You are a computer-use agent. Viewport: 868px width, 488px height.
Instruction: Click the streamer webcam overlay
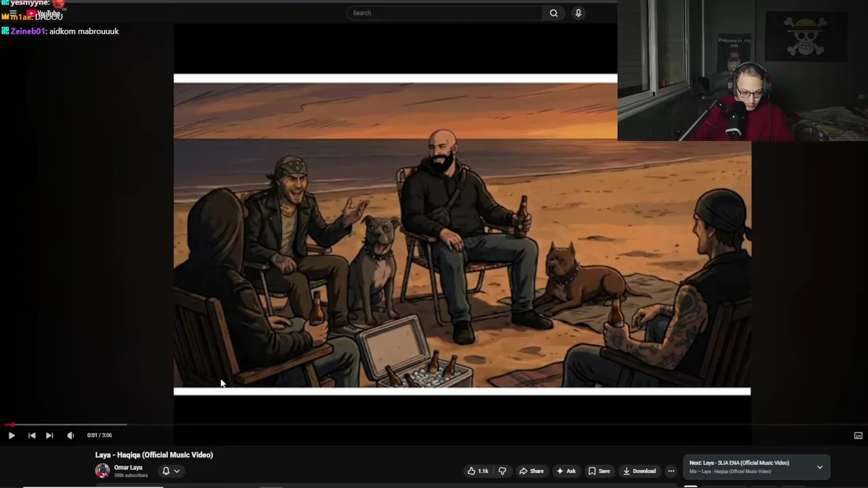tap(743, 70)
